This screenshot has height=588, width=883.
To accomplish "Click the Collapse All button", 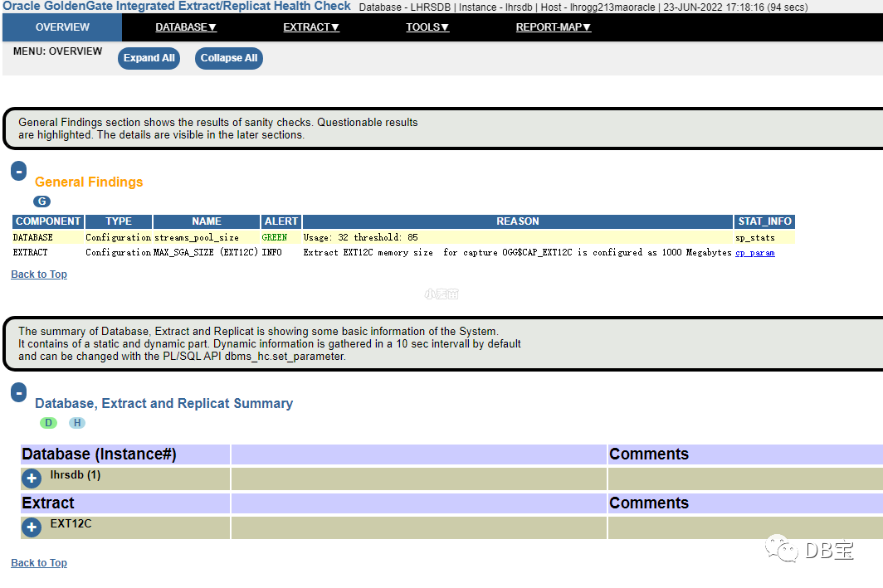I will (229, 58).
